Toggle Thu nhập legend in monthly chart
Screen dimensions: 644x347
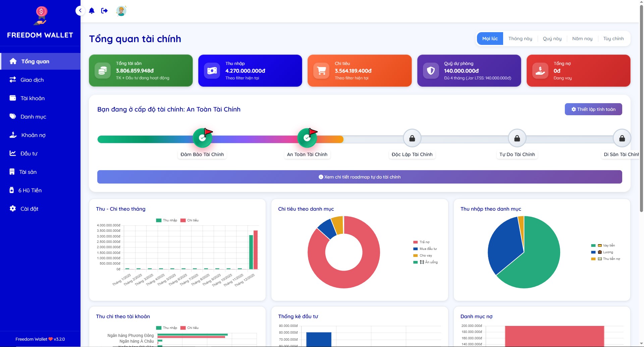pos(167,220)
